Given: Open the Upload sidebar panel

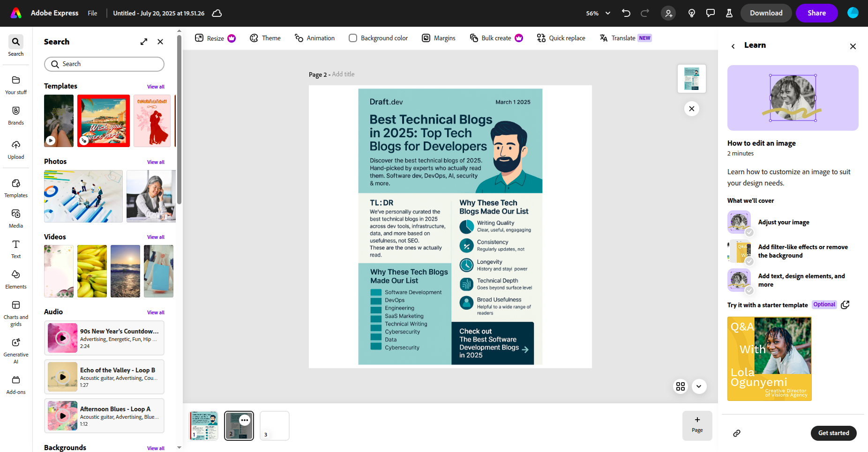Looking at the screenshot, I should (16, 149).
